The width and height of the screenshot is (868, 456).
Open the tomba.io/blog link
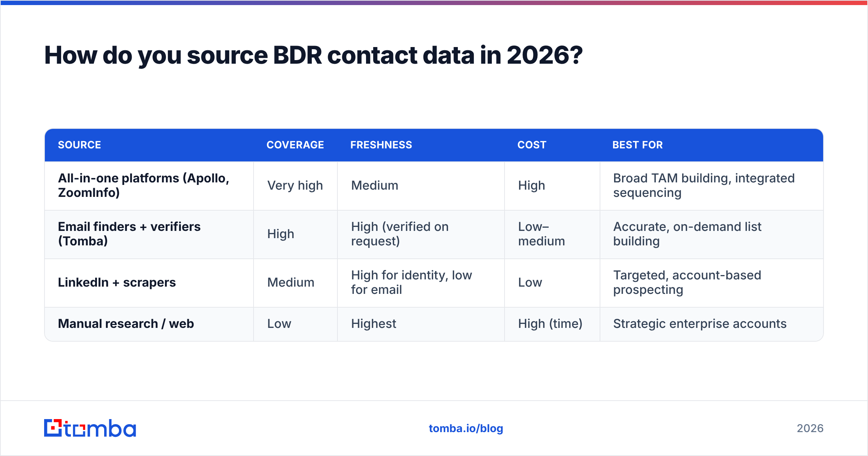466,428
